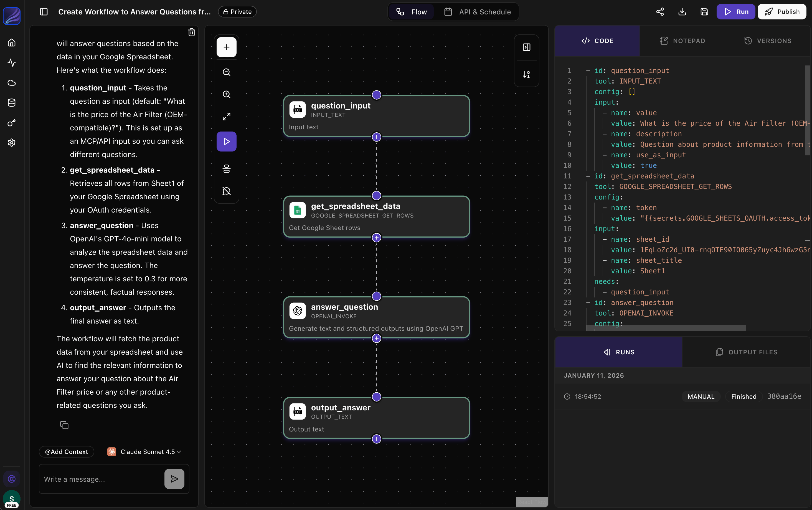
Task: Collapse the answer_question block at line 23
Action: (588, 302)
